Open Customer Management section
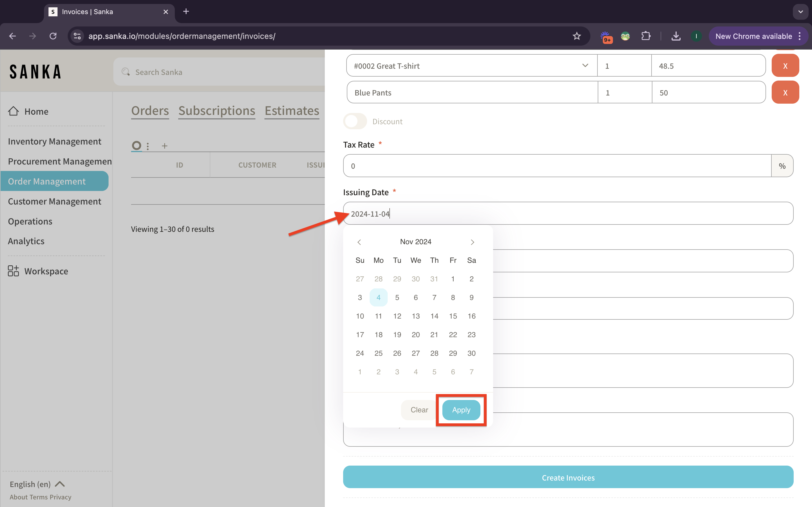Viewport: 812px width, 507px height. point(54,201)
